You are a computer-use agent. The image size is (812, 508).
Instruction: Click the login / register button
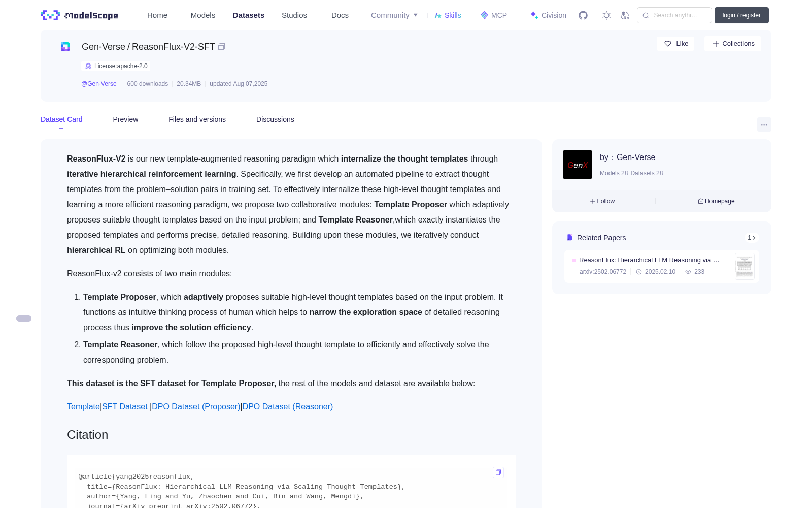[741, 15]
